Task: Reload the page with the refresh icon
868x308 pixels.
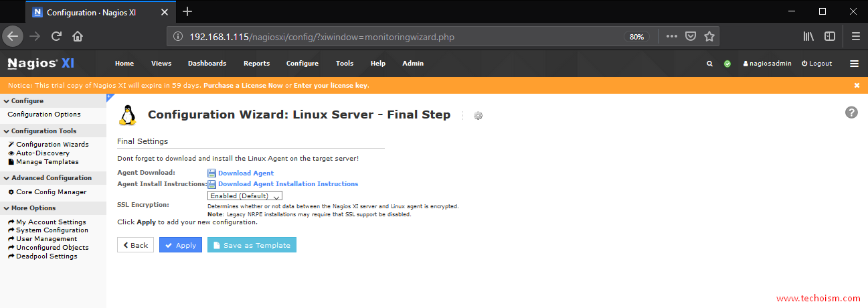Action: 56,36
